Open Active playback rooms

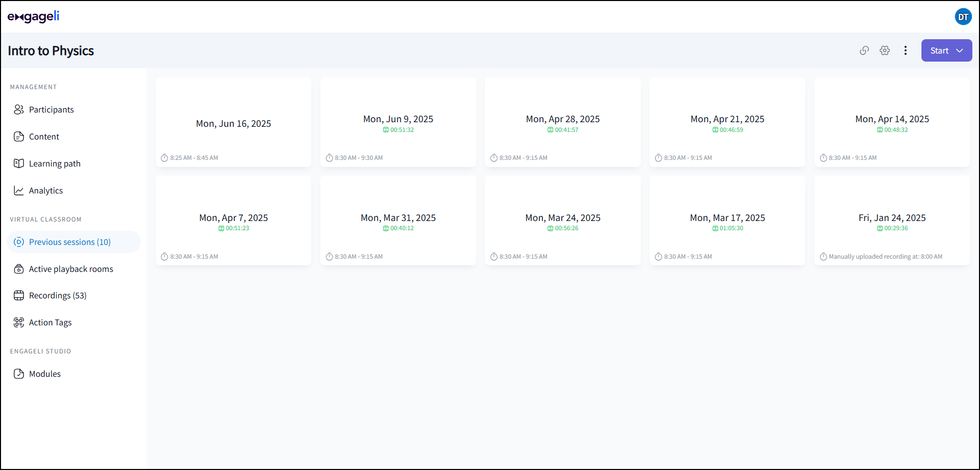point(71,269)
